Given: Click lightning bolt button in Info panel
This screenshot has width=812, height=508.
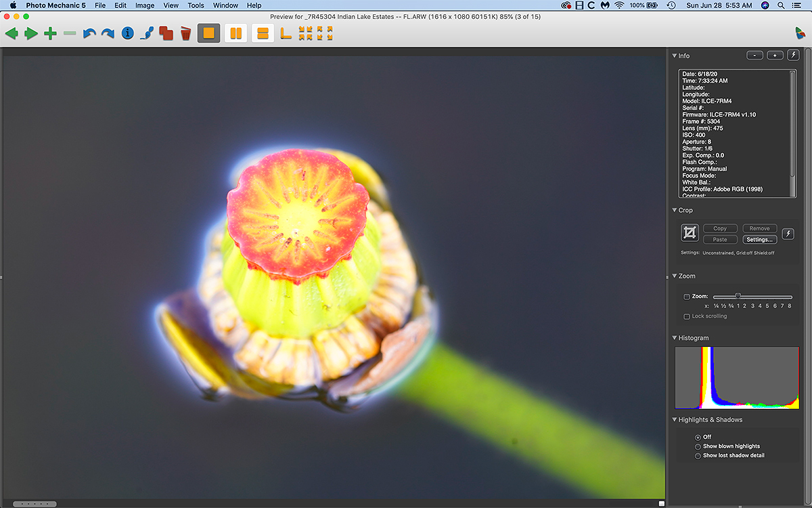Looking at the screenshot, I should click(x=793, y=56).
